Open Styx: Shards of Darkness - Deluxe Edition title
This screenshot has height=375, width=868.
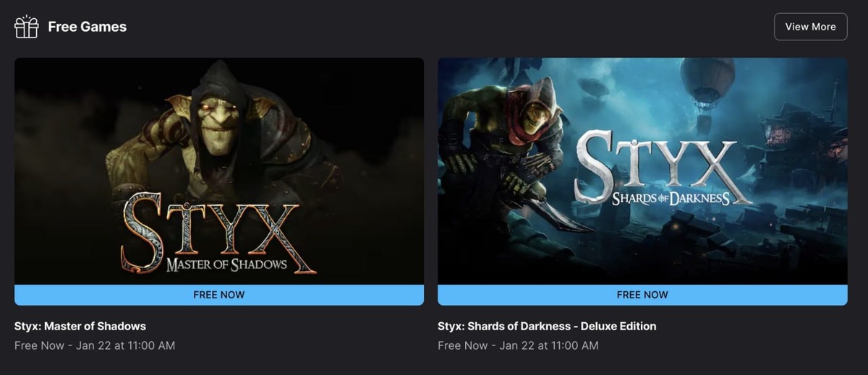pos(547,326)
